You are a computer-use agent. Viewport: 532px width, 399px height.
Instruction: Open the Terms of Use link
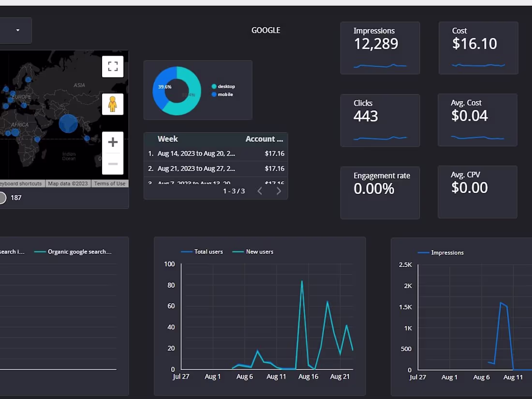pos(110,183)
